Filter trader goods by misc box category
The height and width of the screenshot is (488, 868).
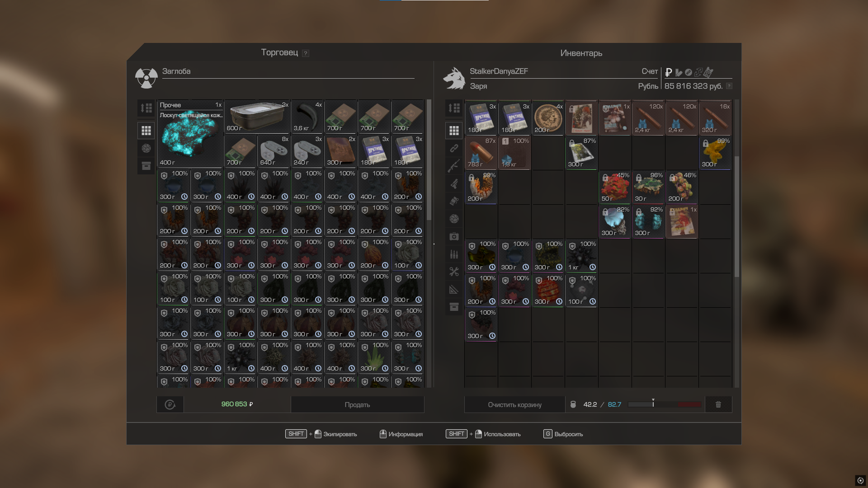146,166
